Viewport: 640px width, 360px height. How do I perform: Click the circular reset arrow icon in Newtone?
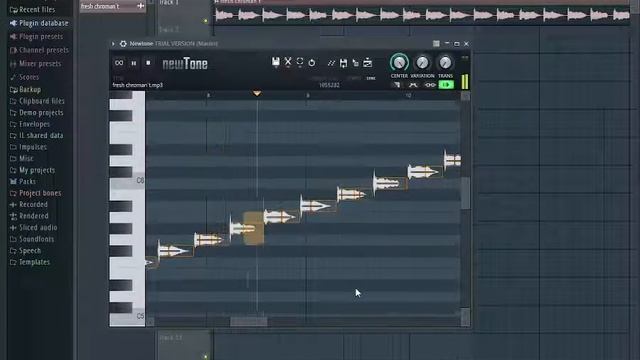point(312,62)
